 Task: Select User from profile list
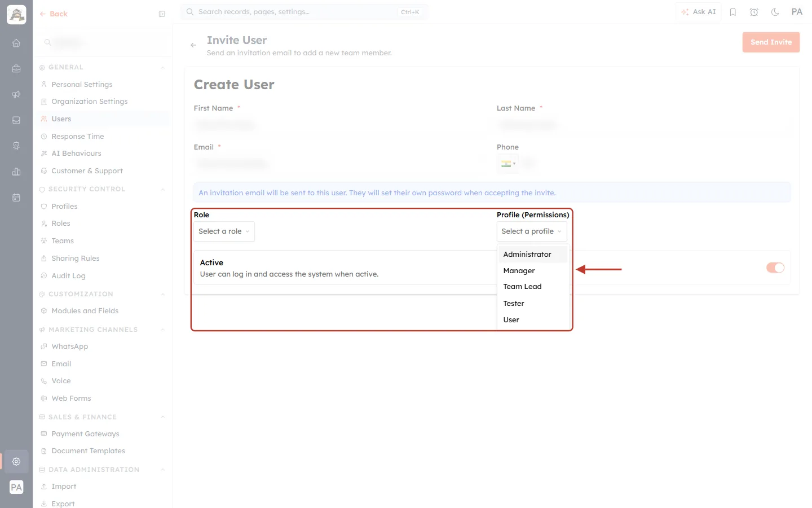click(532, 320)
